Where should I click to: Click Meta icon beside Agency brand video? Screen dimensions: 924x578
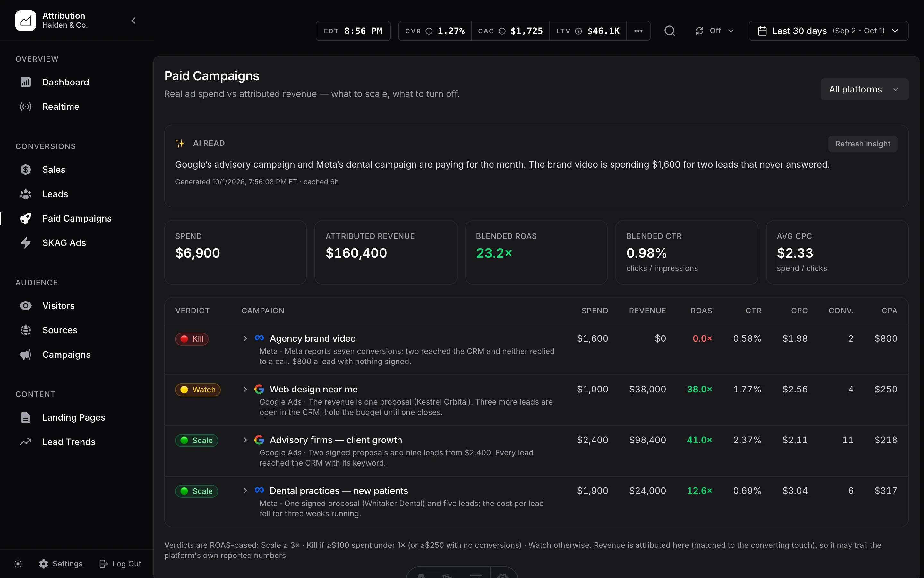click(259, 338)
